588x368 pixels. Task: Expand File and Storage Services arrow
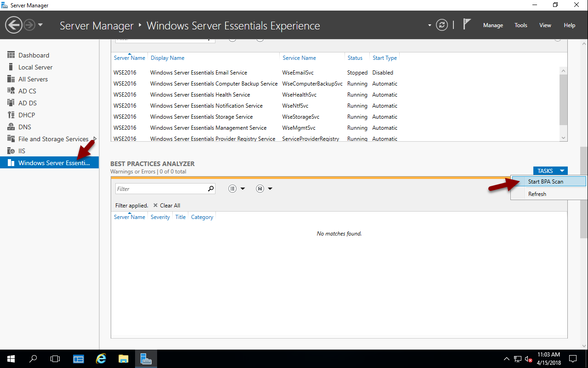point(95,138)
